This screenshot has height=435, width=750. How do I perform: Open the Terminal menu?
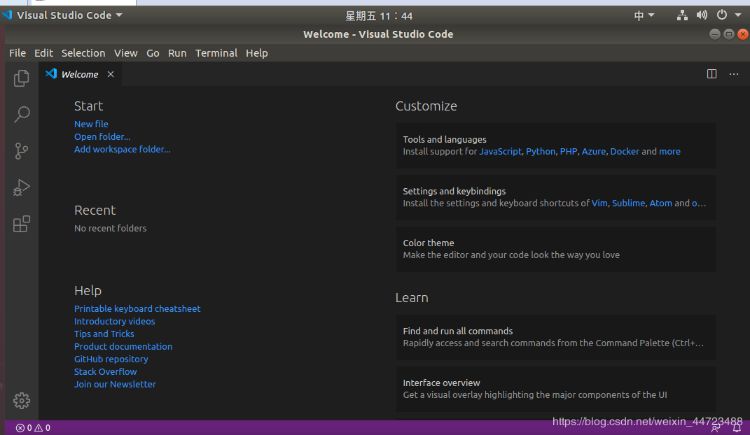216,53
